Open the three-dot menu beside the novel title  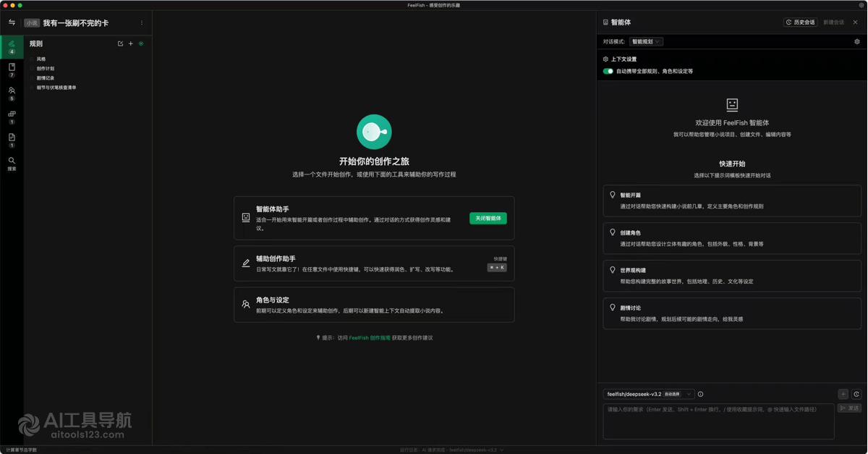coord(142,22)
